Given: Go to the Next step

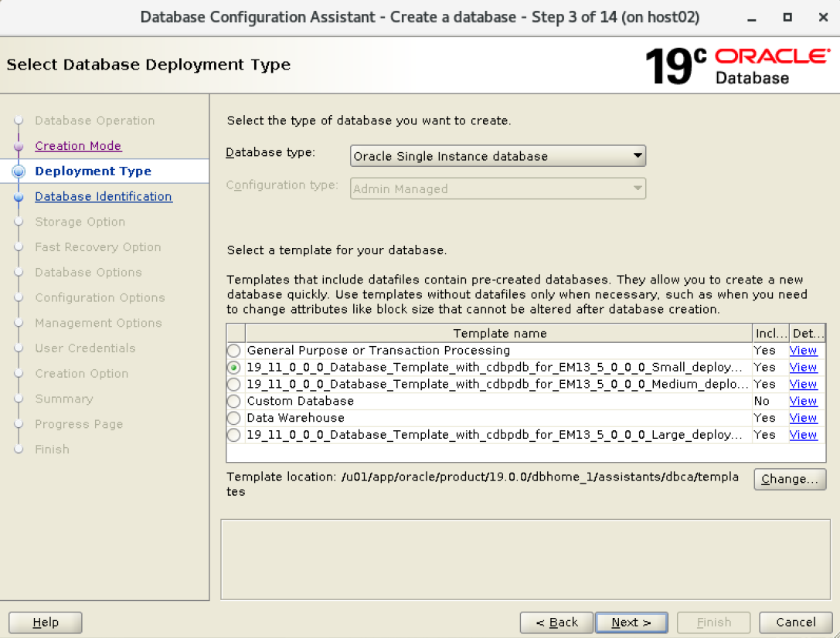Looking at the screenshot, I should pos(631,623).
